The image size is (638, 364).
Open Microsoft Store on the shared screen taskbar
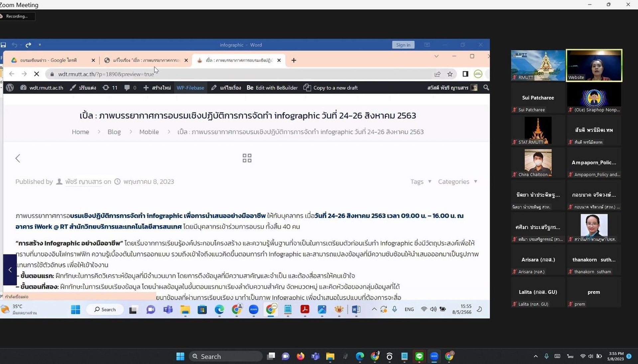point(202,310)
